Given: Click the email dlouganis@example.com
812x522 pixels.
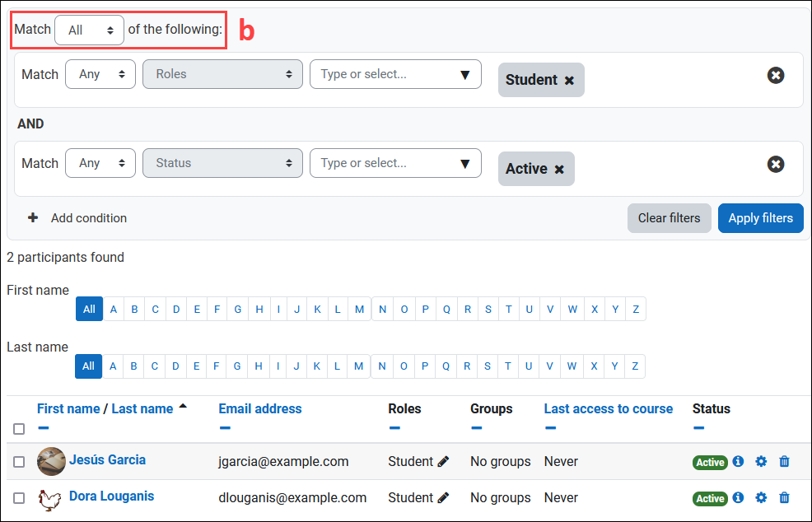Looking at the screenshot, I should point(292,497).
